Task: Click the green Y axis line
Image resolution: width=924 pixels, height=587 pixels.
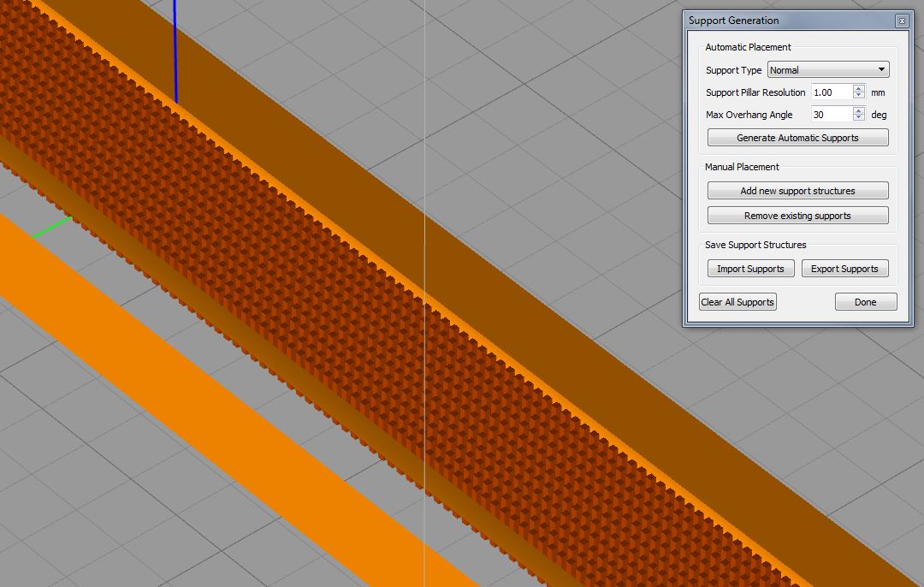Action: (52, 228)
